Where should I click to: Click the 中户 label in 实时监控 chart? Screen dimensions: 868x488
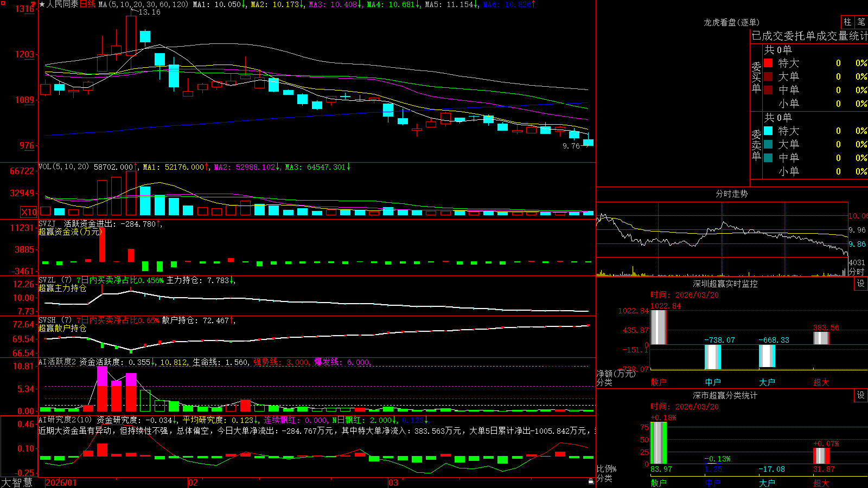click(713, 382)
